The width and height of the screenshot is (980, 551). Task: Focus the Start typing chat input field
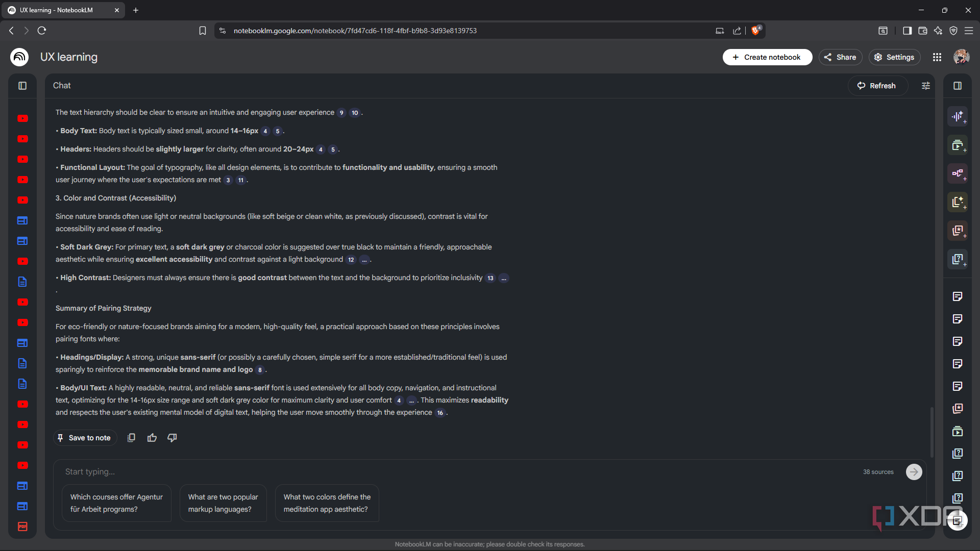pos(459,472)
